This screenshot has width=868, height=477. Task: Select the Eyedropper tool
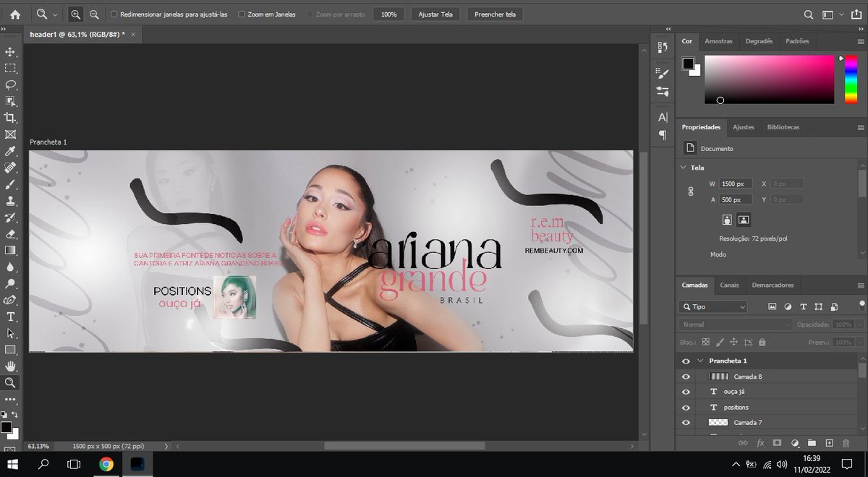(10, 151)
